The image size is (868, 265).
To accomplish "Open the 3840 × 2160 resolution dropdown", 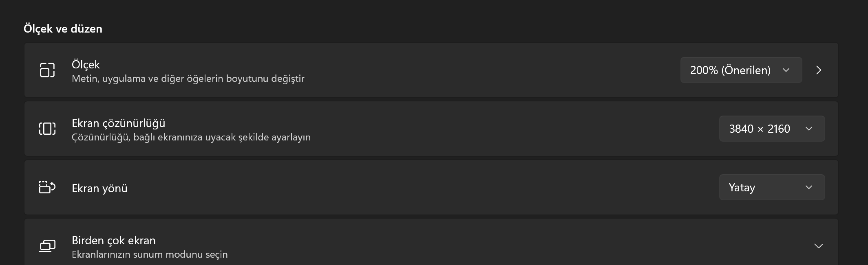I will [x=760, y=129].
